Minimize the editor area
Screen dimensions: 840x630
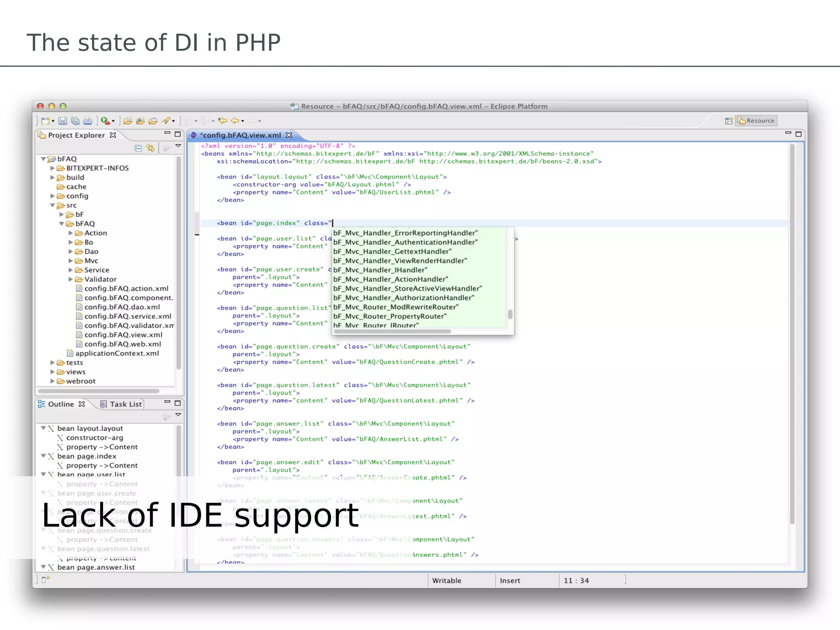(788, 132)
